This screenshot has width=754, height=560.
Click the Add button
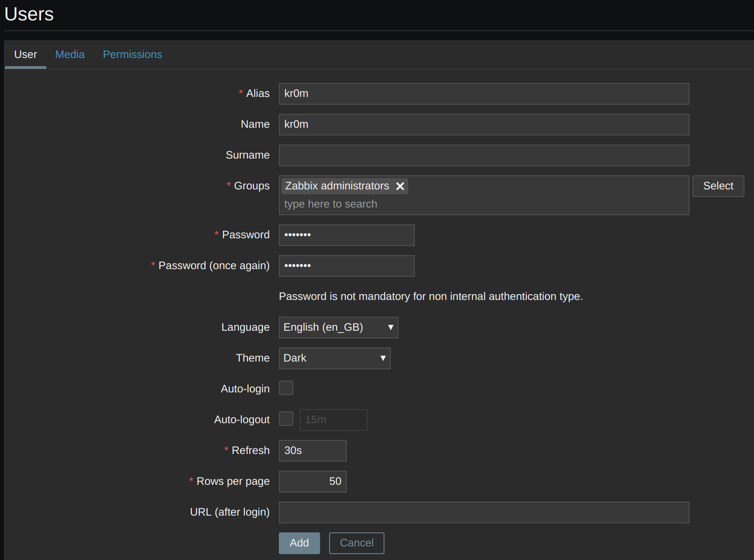299,543
